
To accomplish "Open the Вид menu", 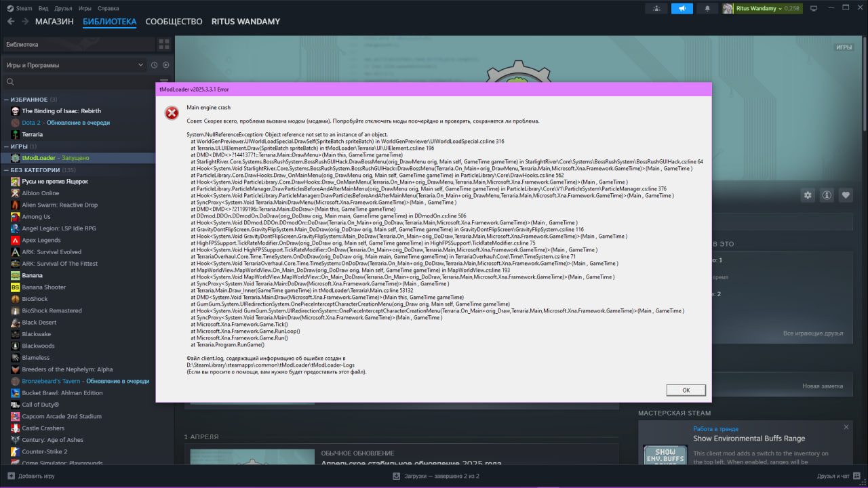I will 43,8.
